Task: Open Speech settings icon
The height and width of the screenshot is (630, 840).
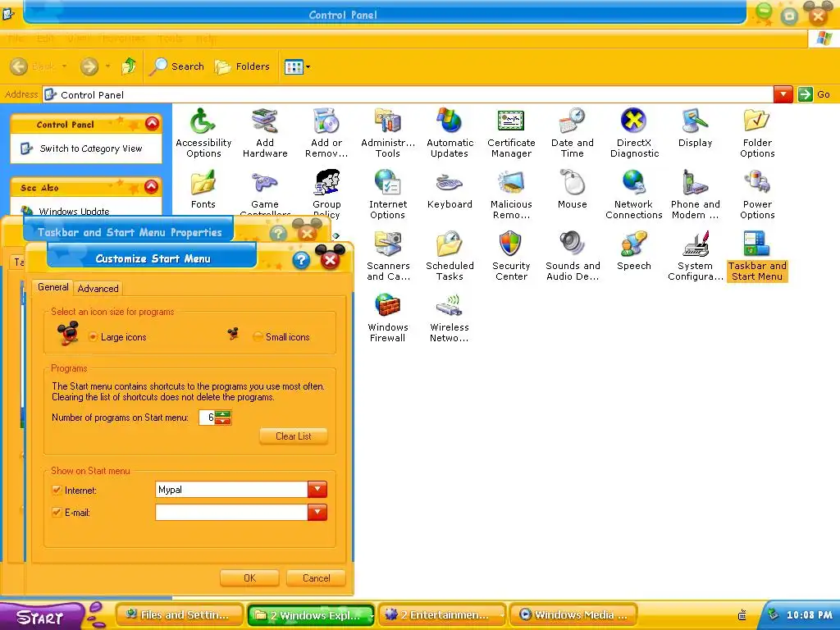Action: (x=634, y=251)
